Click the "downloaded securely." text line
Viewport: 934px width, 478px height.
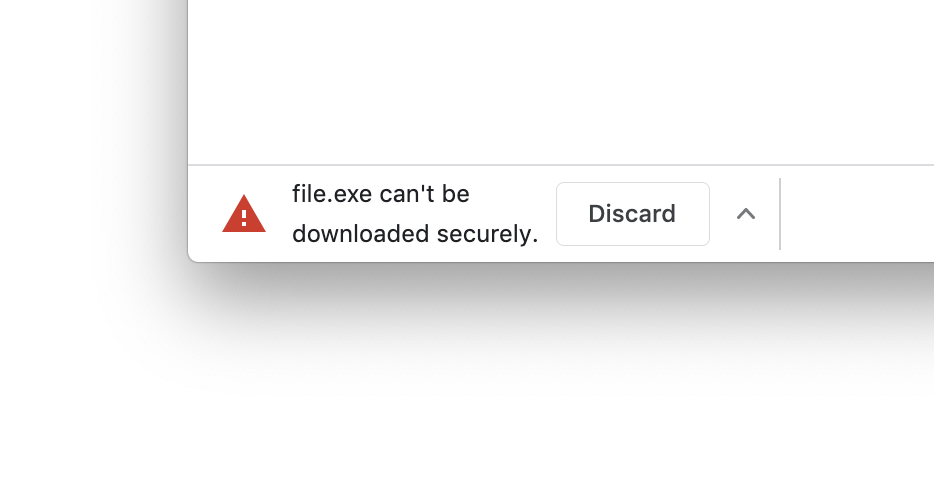click(414, 234)
